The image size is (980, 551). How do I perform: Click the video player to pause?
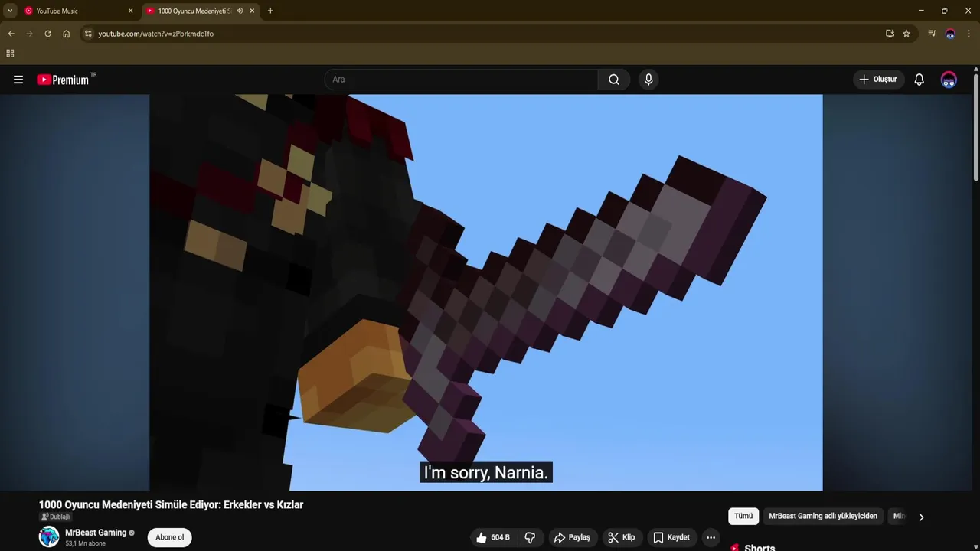point(485,292)
